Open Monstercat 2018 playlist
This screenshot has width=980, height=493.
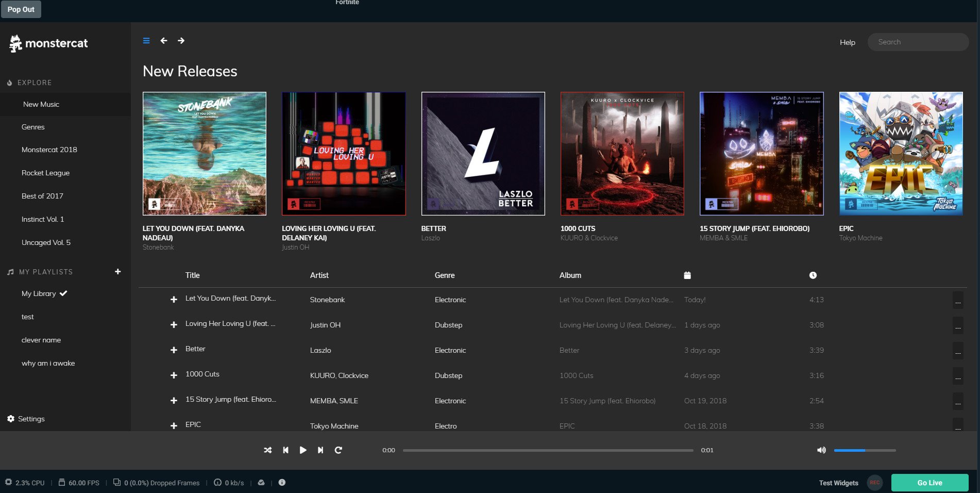[49, 150]
